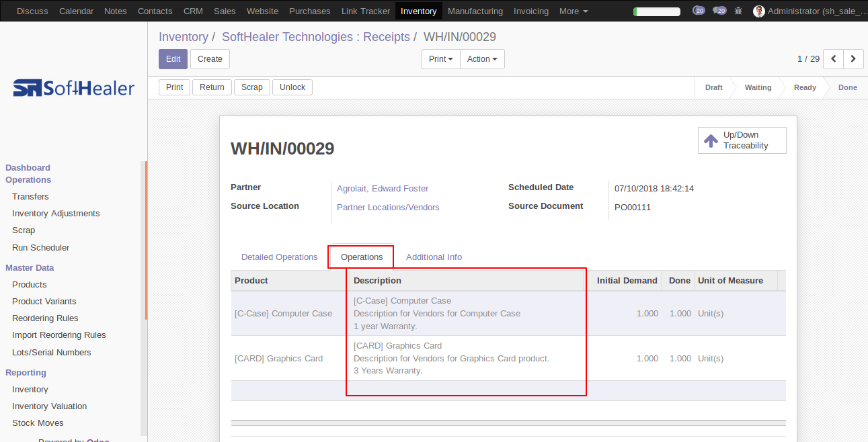Open the Link Tracker app
The width and height of the screenshot is (868, 442).
[366, 11]
